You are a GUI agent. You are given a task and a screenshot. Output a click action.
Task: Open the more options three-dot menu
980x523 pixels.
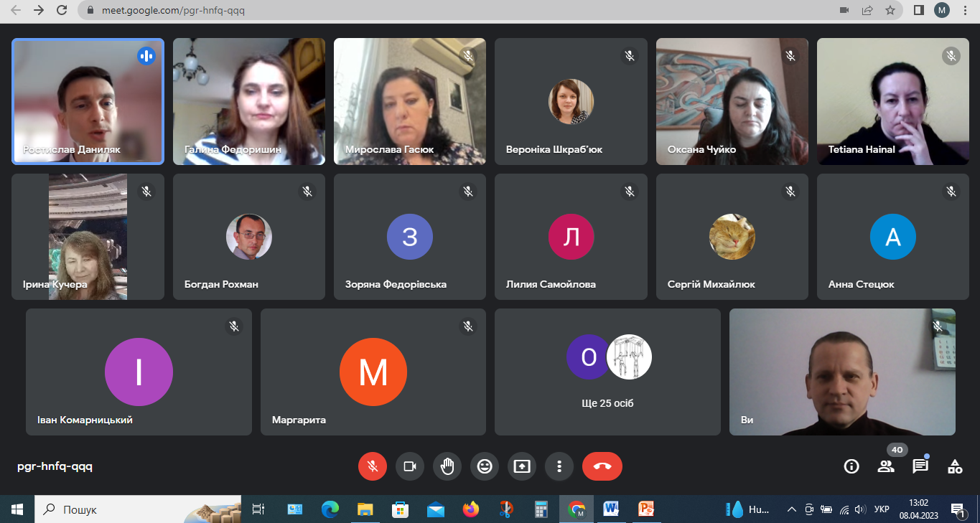pyautogui.click(x=559, y=466)
